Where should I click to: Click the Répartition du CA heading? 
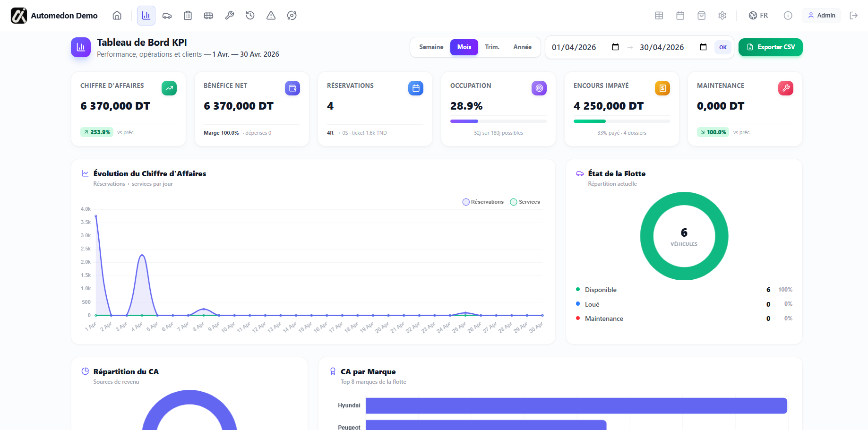(126, 372)
